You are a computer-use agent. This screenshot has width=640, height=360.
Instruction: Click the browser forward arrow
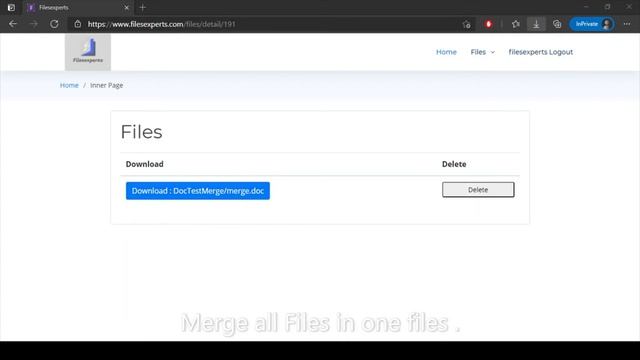pos(33,24)
